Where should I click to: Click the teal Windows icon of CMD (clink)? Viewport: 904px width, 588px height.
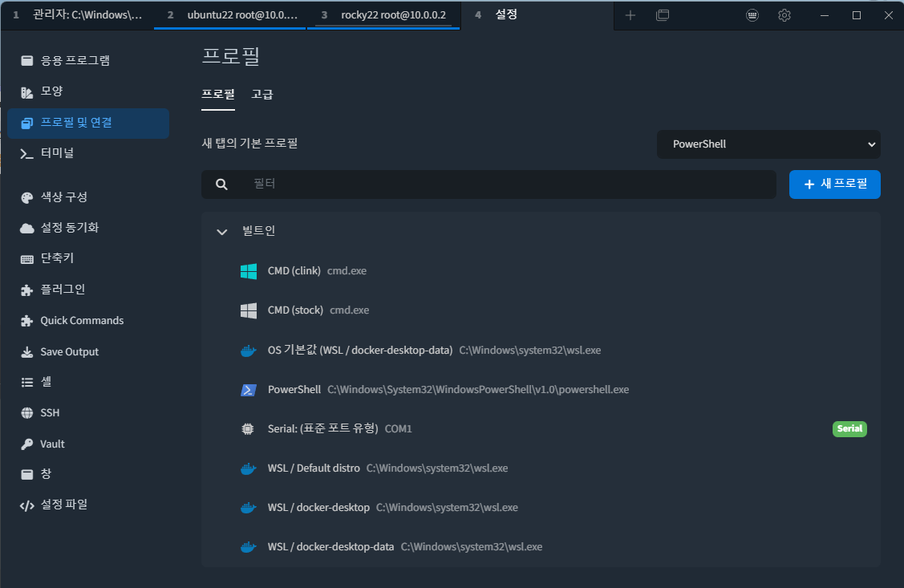pos(249,271)
